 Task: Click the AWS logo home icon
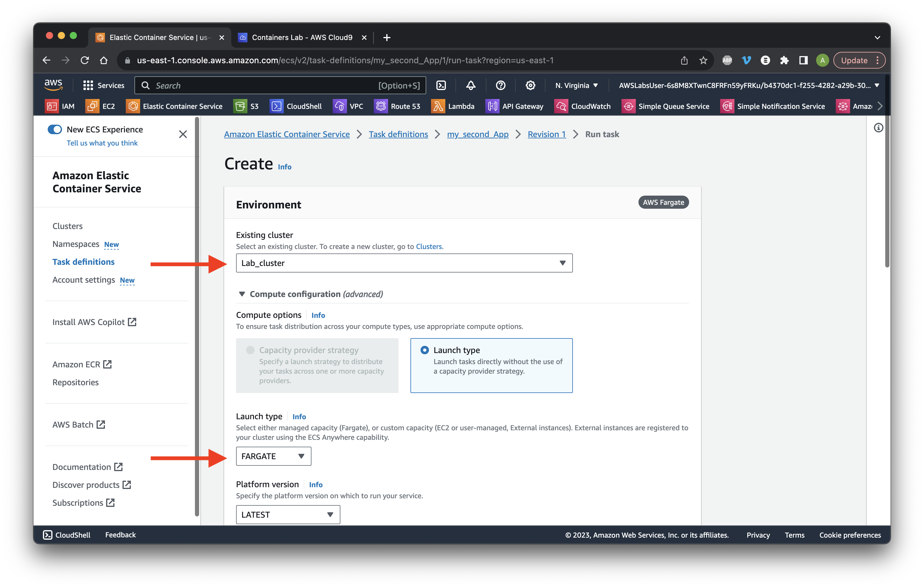tap(53, 85)
